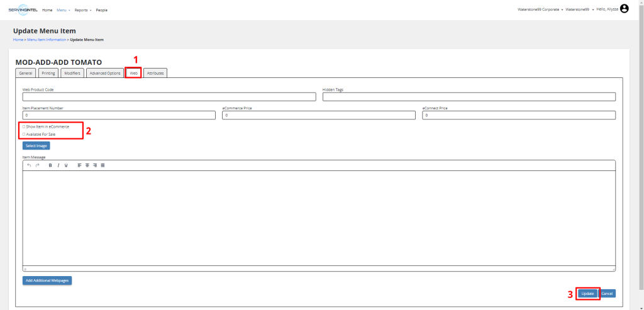Justify Item Message text
Image resolution: width=644 pixels, height=310 pixels.
click(x=103, y=165)
